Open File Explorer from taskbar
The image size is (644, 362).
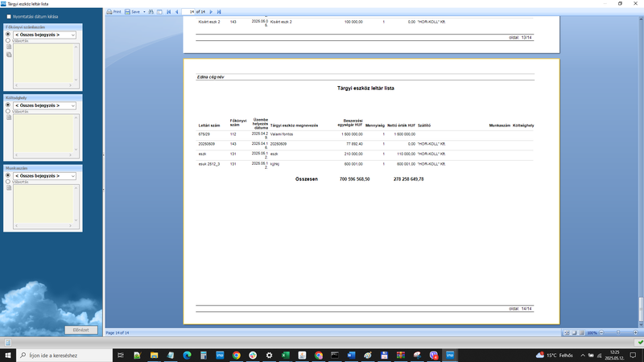click(x=154, y=356)
